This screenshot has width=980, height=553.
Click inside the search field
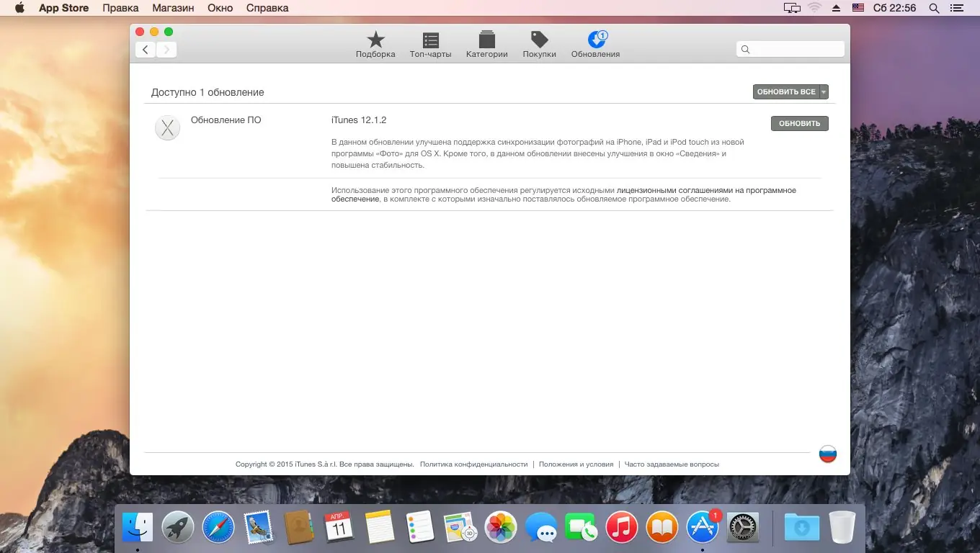[x=790, y=48]
